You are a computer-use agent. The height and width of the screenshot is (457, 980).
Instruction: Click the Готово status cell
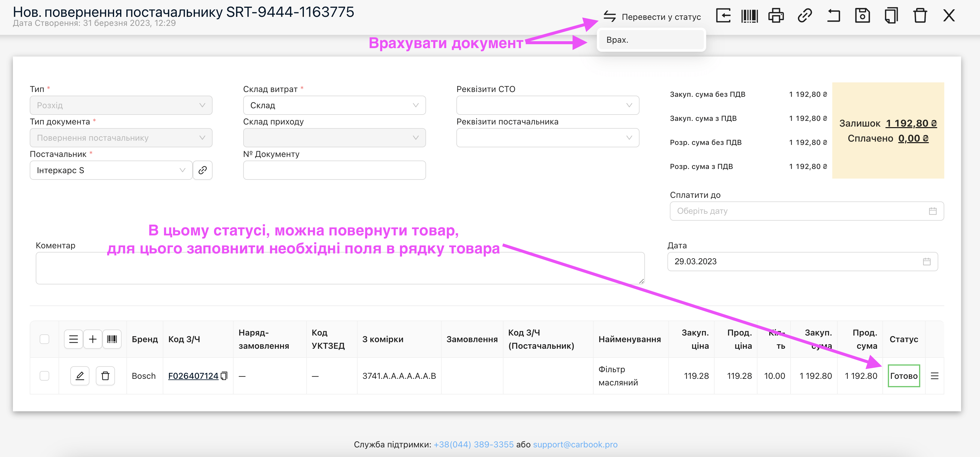[903, 376]
